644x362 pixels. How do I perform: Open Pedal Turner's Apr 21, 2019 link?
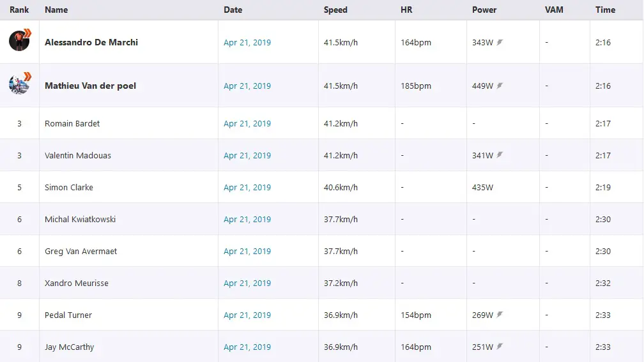click(x=247, y=315)
